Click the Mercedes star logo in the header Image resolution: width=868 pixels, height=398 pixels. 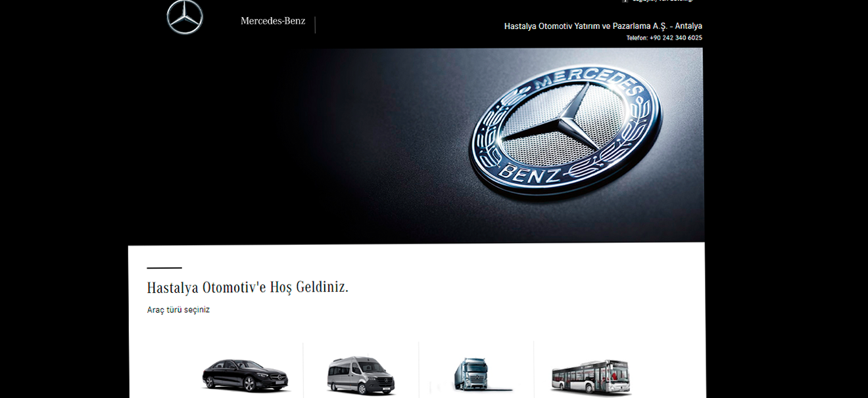185,17
